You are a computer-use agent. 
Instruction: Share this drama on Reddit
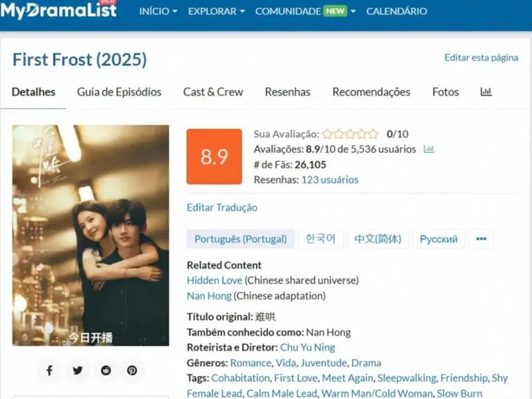pyautogui.click(x=106, y=370)
